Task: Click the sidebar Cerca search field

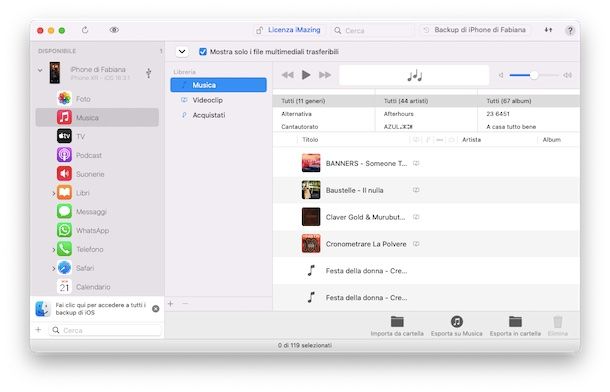Action: tap(105, 330)
